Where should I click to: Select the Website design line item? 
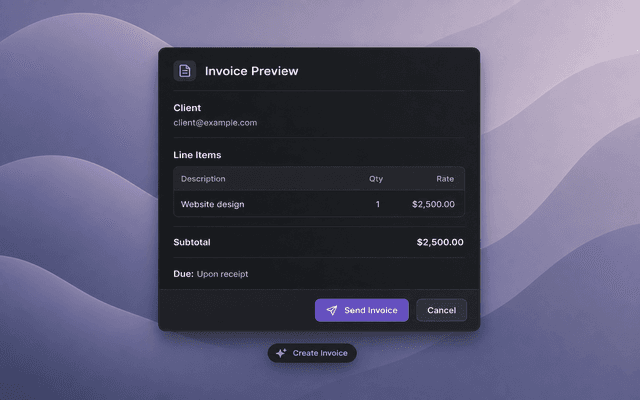pos(319,204)
